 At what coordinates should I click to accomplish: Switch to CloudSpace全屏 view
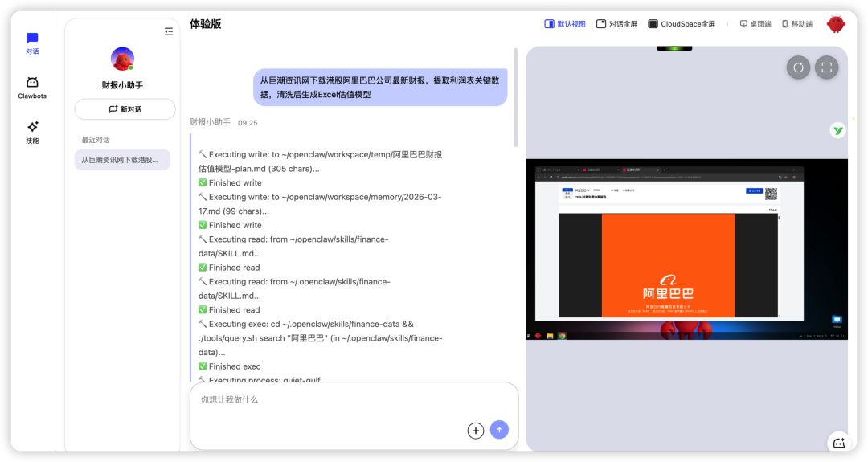pos(682,24)
